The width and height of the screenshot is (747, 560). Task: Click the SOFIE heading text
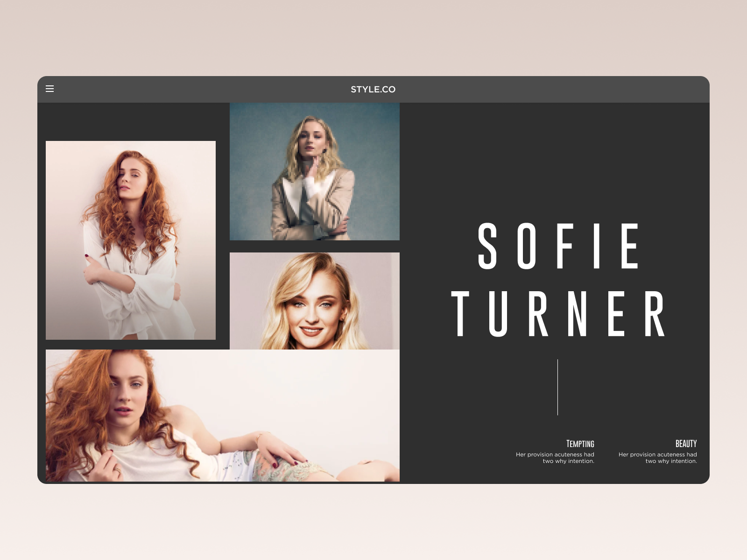558,246
